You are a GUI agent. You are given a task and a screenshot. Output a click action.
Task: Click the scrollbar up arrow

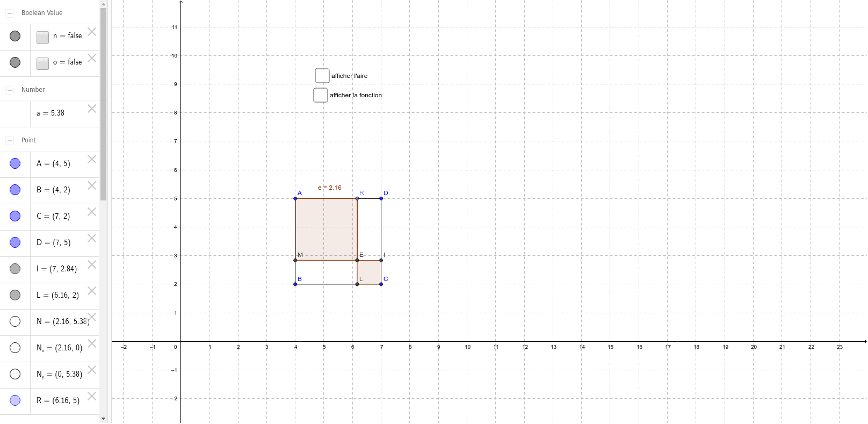click(103, 4)
